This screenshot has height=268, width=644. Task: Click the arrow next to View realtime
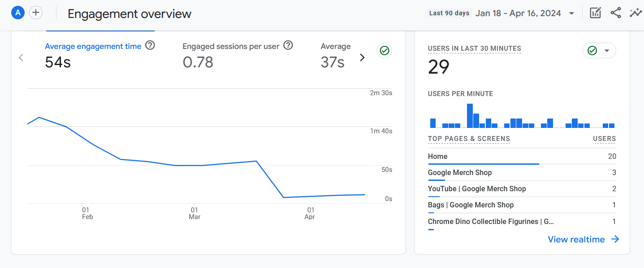[615, 239]
